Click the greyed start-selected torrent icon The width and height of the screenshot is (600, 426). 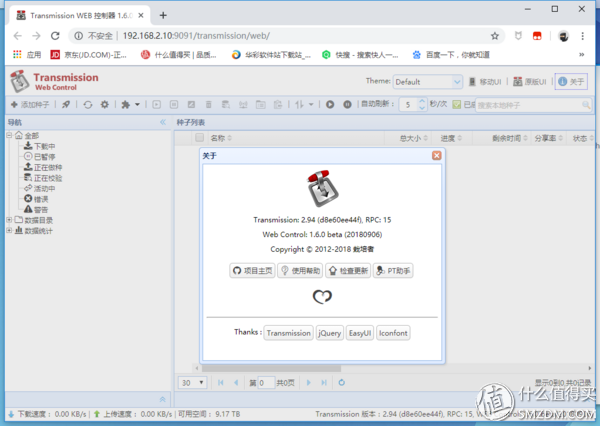coord(157,104)
